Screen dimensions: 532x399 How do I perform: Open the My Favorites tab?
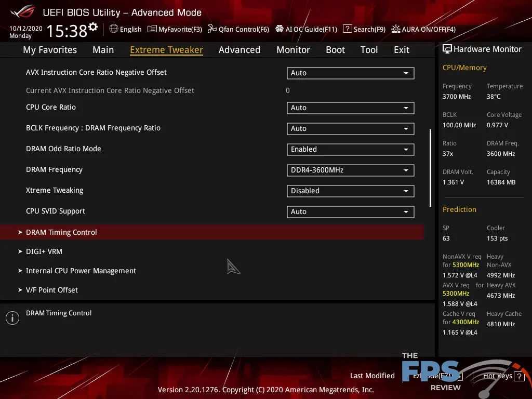click(50, 50)
